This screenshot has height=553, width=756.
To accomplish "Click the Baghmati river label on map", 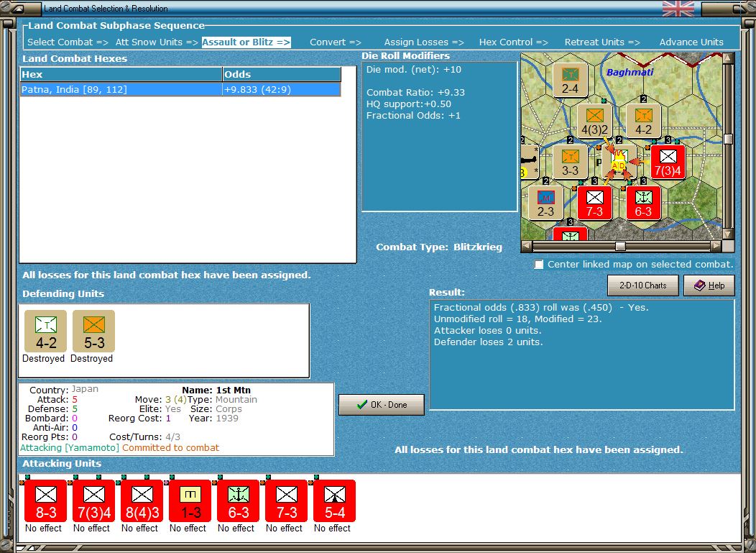I will pos(630,72).
